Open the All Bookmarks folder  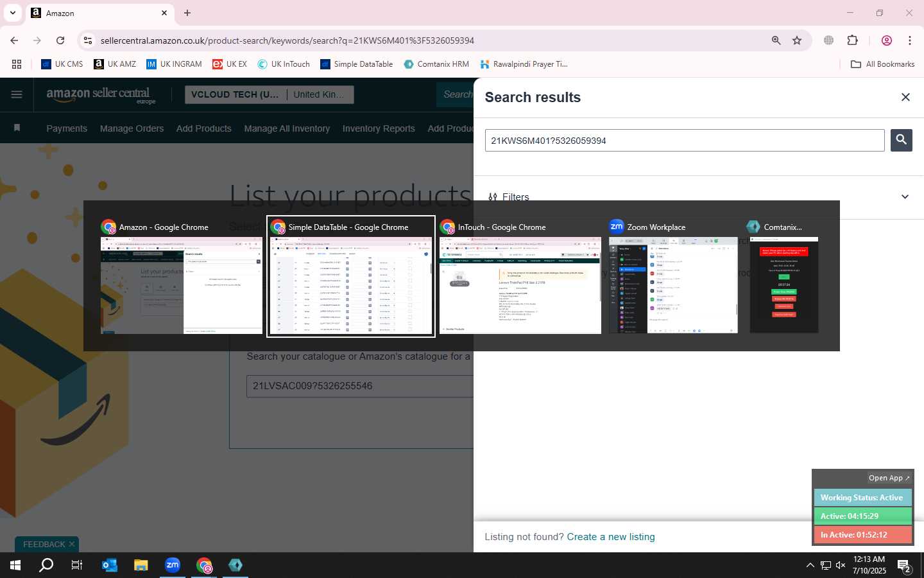tap(882, 64)
